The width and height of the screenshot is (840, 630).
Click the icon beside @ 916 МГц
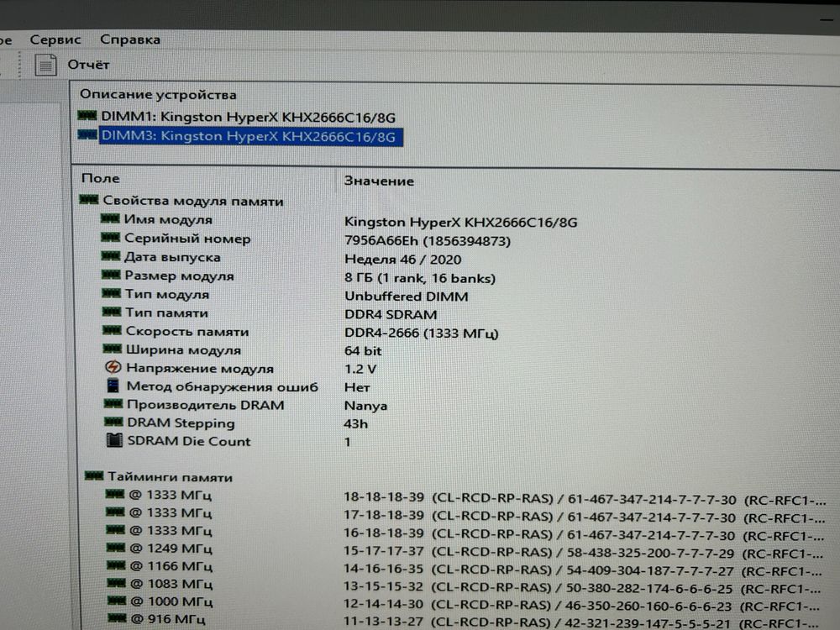[x=117, y=617]
